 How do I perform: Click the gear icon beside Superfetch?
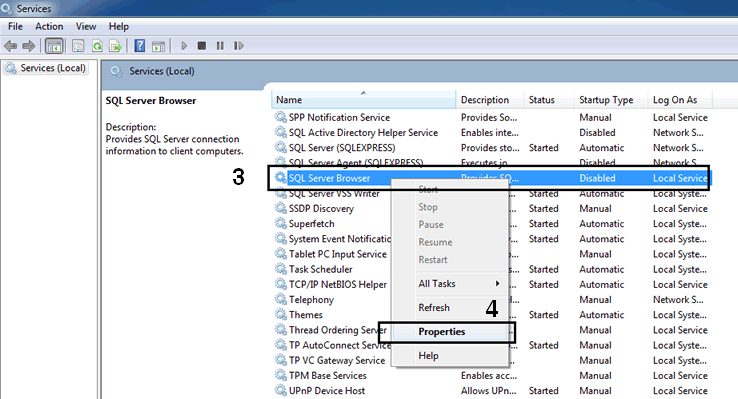(281, 223)
